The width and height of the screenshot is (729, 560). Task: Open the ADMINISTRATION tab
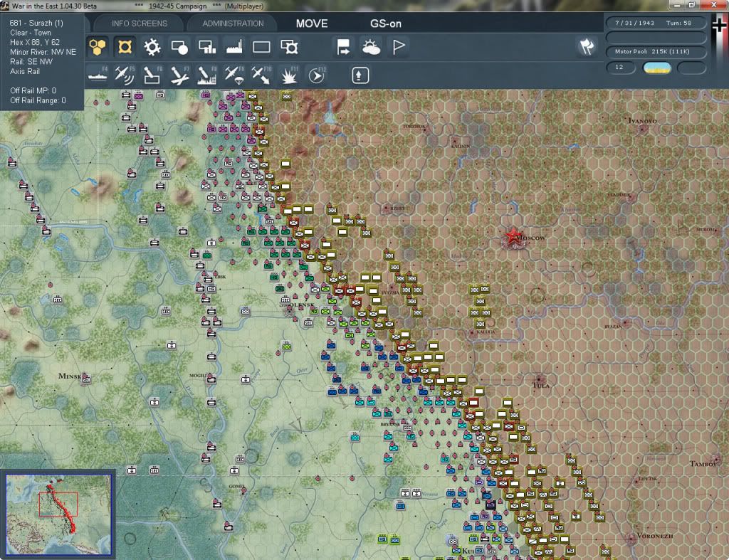pyautogui.click(x=233, y=23)
